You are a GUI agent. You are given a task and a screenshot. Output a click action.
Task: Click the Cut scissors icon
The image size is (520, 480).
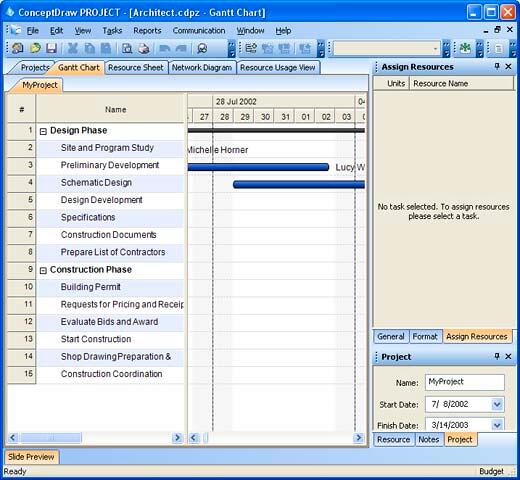click(72, 48)
